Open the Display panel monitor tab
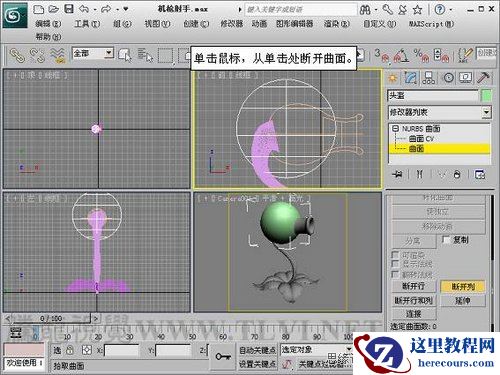 [x=465, y=78]
